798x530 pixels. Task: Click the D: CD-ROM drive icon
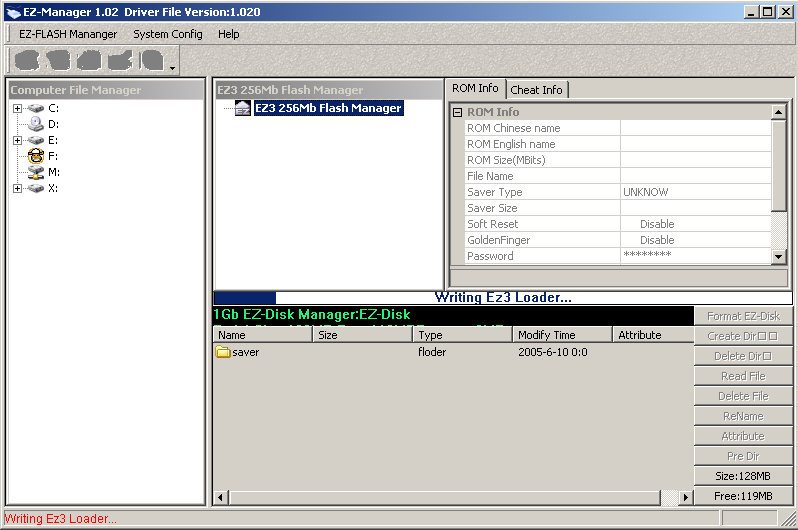pyautogui.click(x=36, y=124)
